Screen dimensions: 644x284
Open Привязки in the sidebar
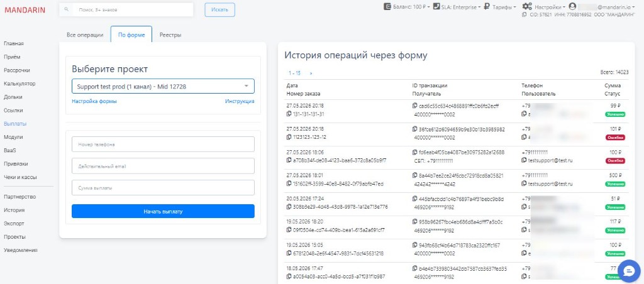click(x=16, y=164)
